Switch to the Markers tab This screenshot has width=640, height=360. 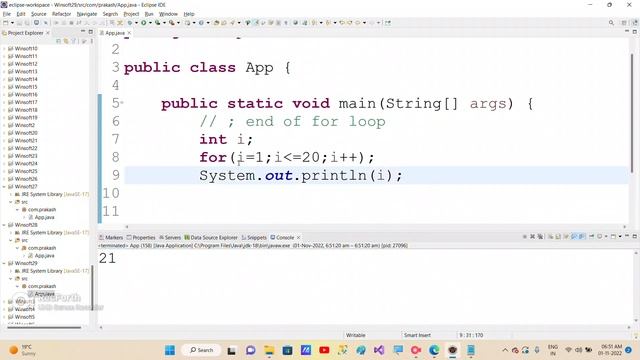[111, 238]
